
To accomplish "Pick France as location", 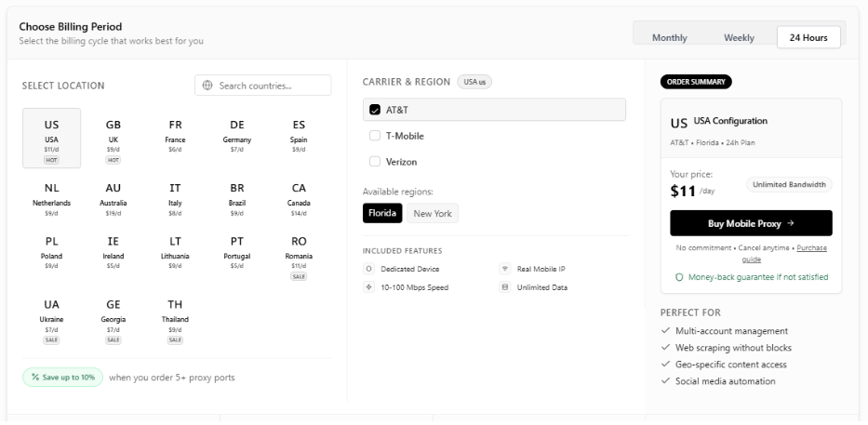I will click(175, 138).
